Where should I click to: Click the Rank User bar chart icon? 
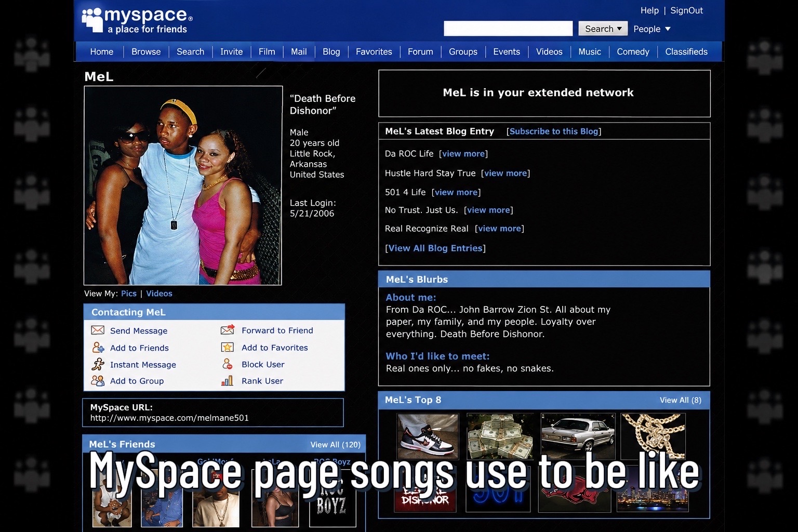(227, 381)
